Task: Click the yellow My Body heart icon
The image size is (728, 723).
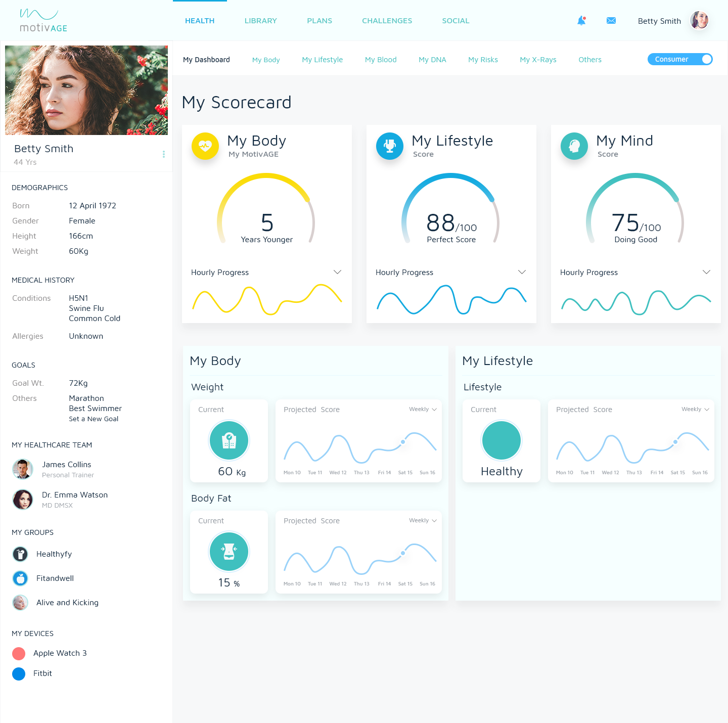Action: pos(205,146)
